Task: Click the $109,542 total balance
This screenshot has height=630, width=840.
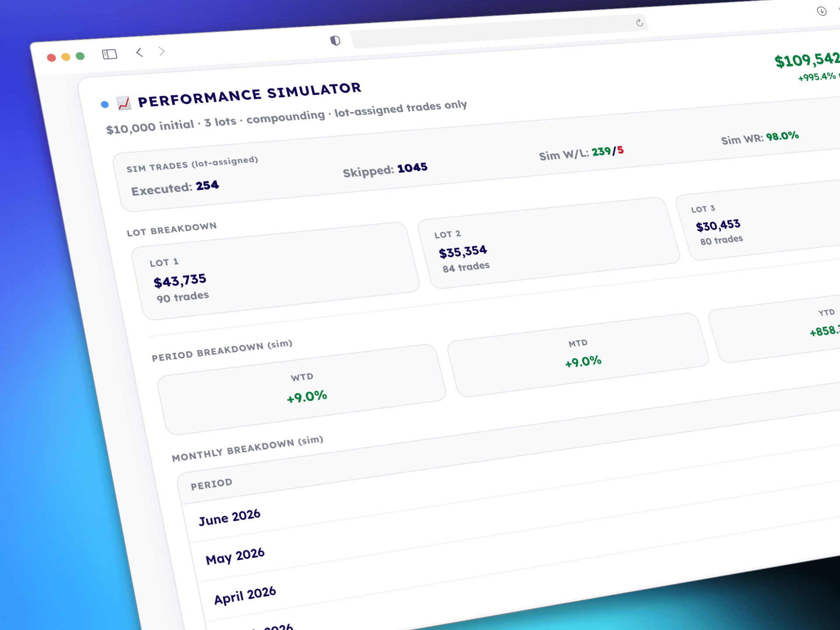Action: click(807, 60)
